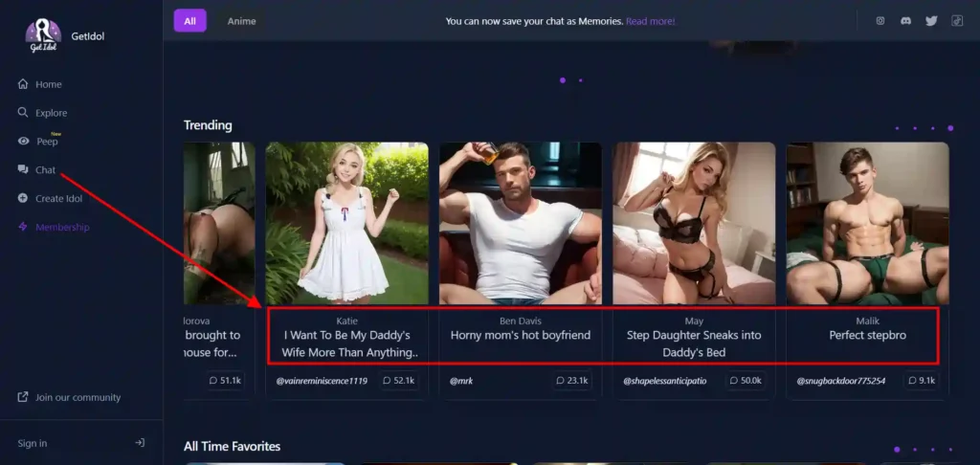This screenshot has height=465, width=980.
Task: Open profile @shapelessanticipatio
Action: pos(664,381)
